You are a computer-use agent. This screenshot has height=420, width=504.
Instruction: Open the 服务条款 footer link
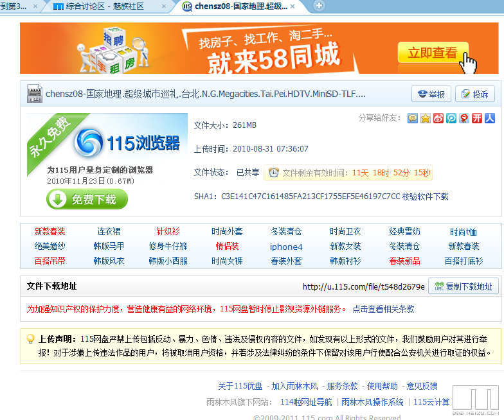342,386
